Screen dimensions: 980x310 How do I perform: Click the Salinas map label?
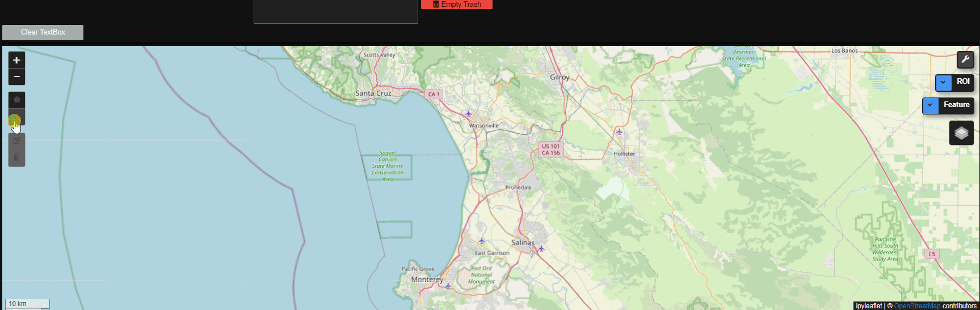(x=523, y=243)
